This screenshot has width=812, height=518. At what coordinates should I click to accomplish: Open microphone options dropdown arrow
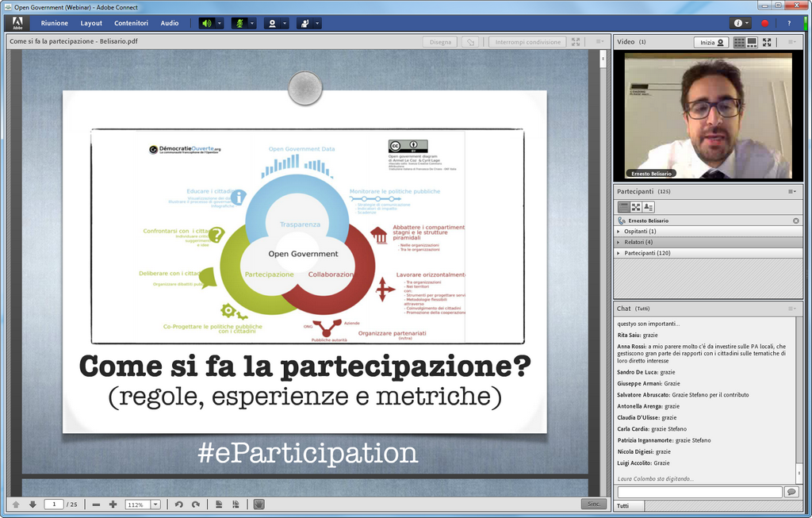[252, 23]
